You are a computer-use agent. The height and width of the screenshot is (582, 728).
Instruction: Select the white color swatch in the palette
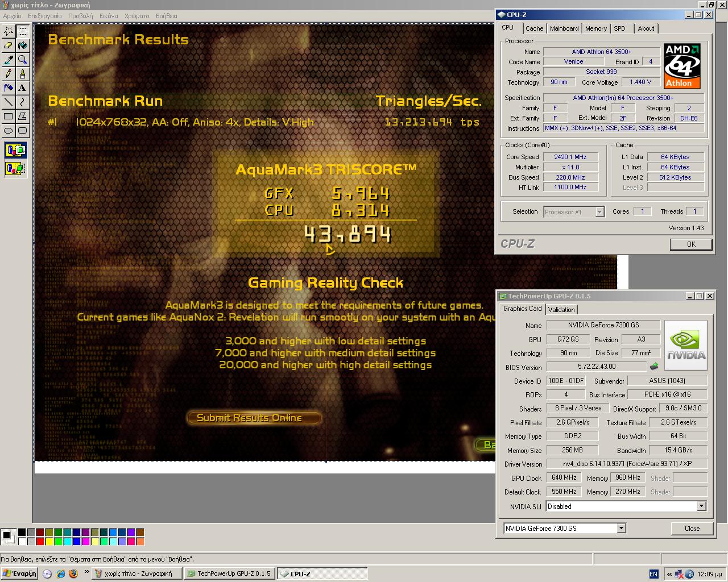point(22,541)
